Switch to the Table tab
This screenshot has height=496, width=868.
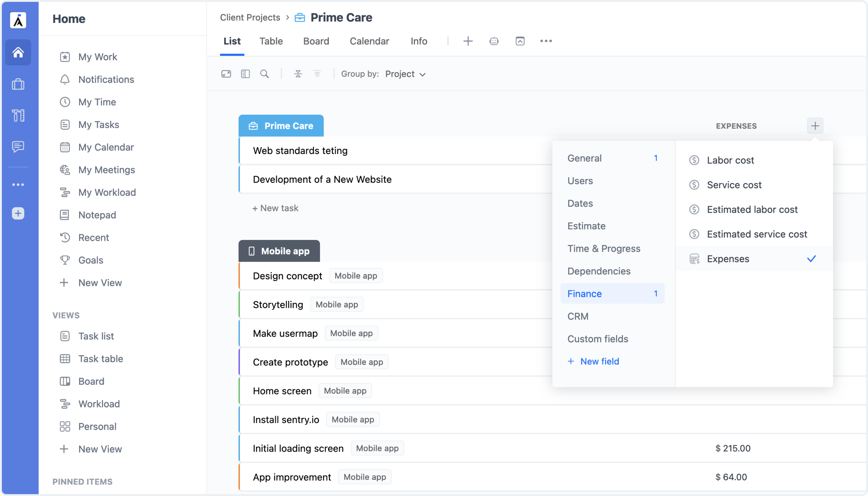(x=271, y=41)
